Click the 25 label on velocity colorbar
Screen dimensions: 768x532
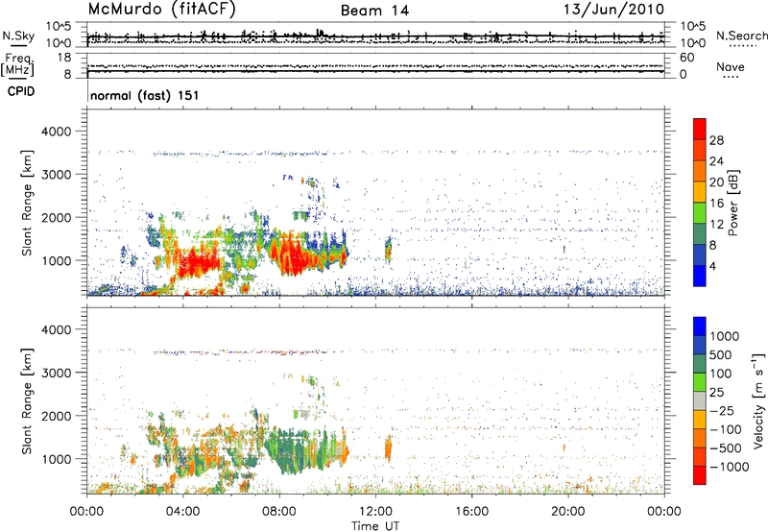717,393
